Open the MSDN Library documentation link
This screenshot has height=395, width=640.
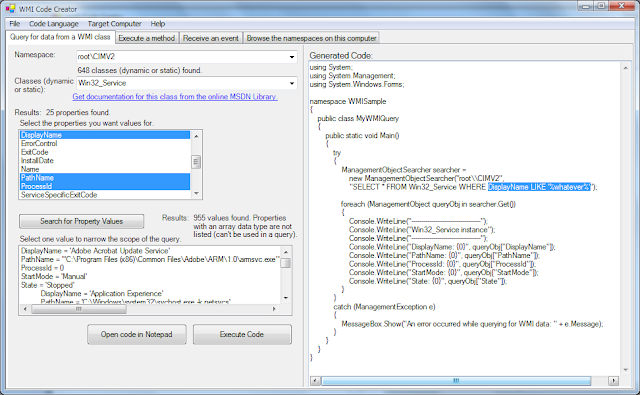pos(175,97)
